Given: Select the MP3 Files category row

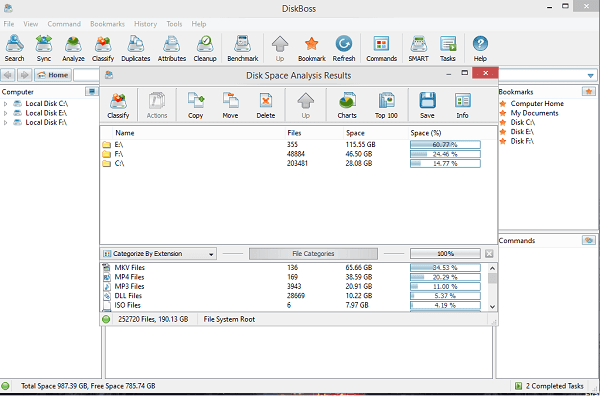Looking at the screenshot, I should (x=295, y=287).
